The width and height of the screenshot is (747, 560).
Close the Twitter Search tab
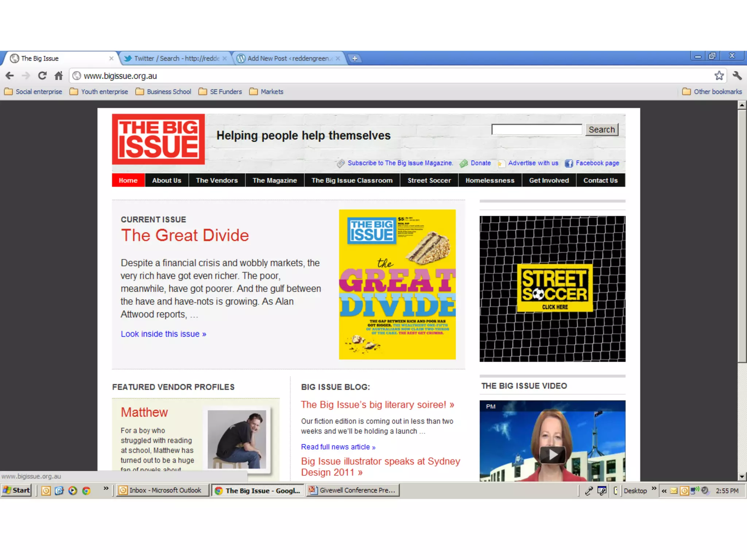click(x=225, y=58)
